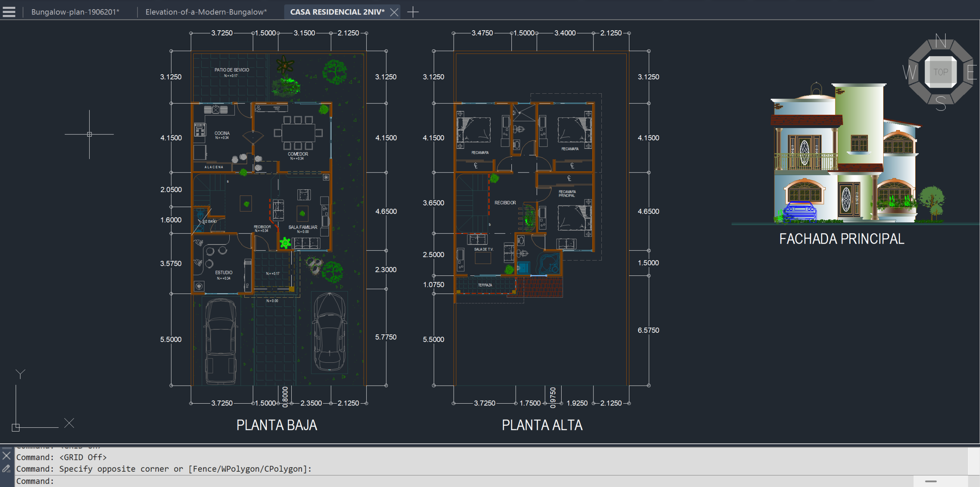The height and width of the screenshot is (487, 980).
Task: Switch to the Elevation-of-a-Modern-Bungalow tab
Action: (x=206, y=12)
